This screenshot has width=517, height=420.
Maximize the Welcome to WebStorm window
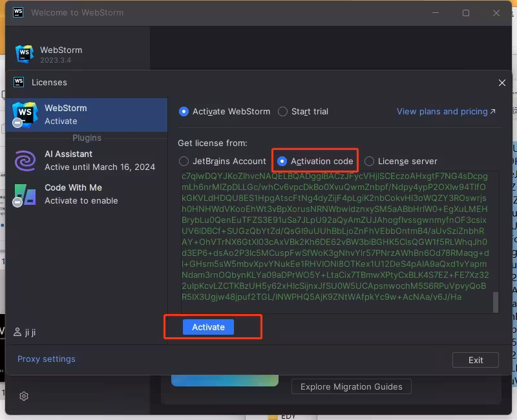pyautogui.click(x=466, y=13)
